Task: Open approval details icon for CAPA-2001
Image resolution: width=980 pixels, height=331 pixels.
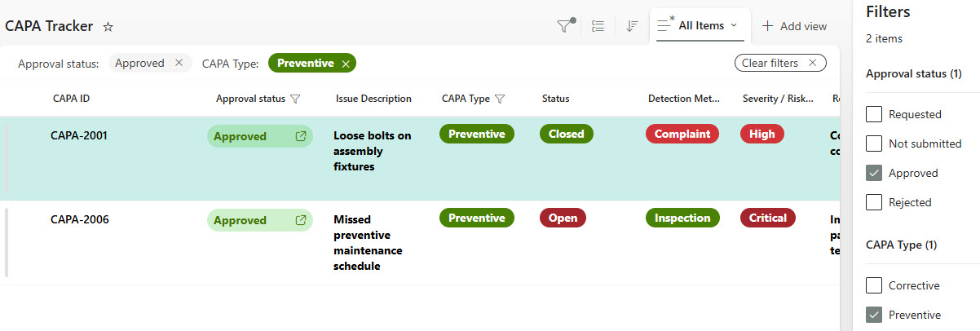Action: [300, 136]
